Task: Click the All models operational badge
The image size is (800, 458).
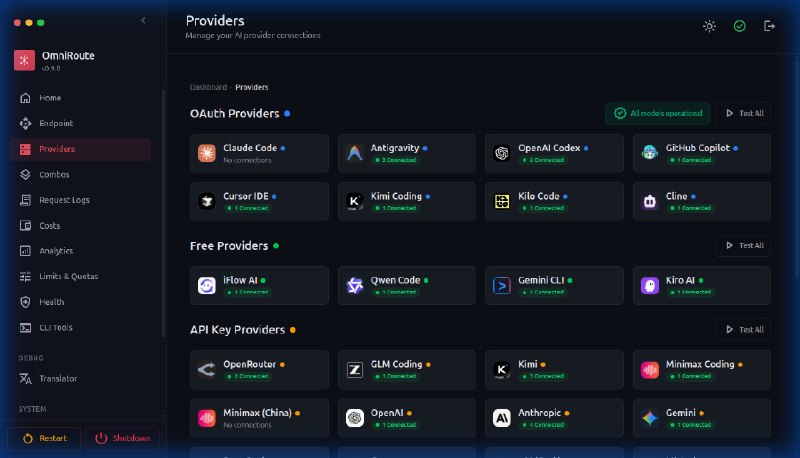Action: click(658, 113)
